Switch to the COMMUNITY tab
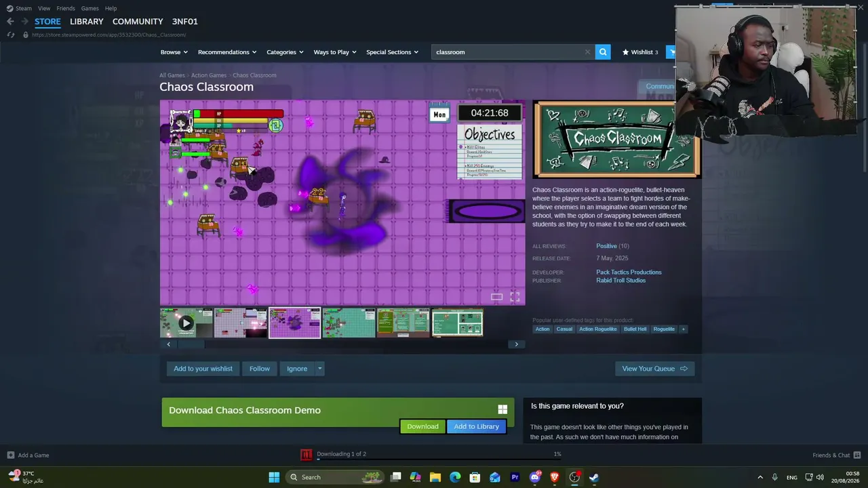The width and height of the screenshot is (868, 488). coord(138,22)
